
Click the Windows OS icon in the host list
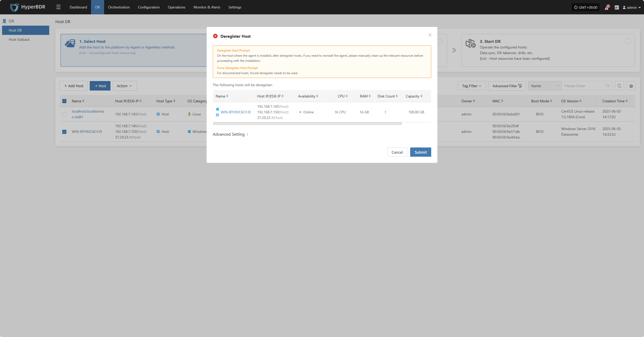point(189,132)
